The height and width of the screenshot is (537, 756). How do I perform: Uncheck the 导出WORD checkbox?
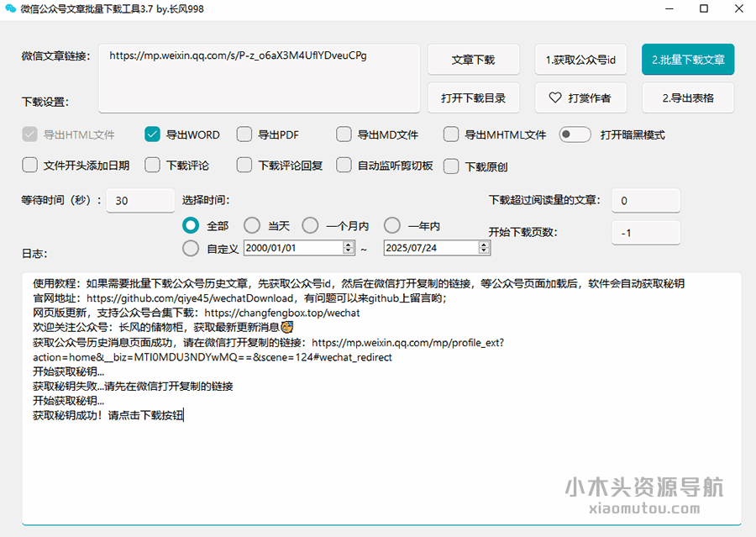click(x=152, y=134)
